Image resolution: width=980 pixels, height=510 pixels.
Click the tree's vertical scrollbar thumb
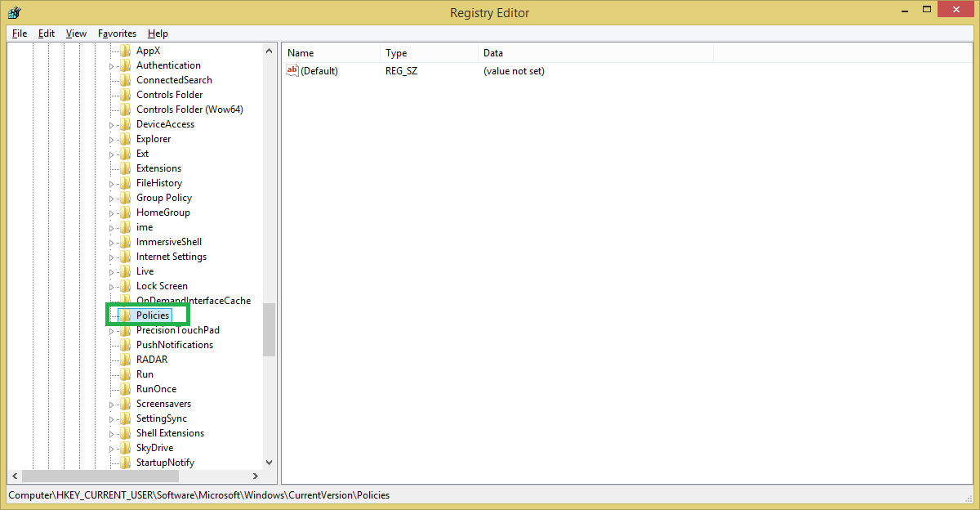pos(269,329)
